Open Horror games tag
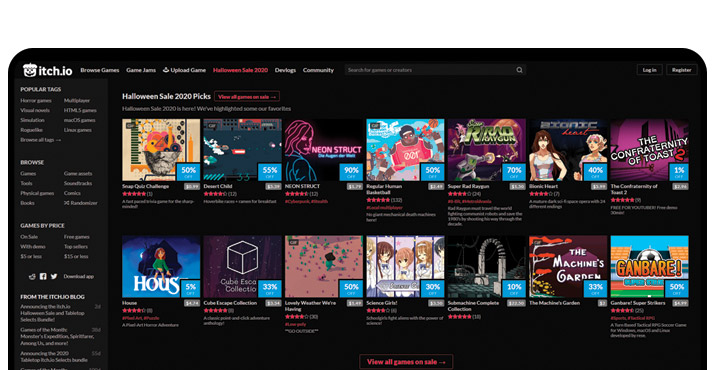The width and height of the screenshot is (715, 370). pyautogui.click(x=36, y=100)
